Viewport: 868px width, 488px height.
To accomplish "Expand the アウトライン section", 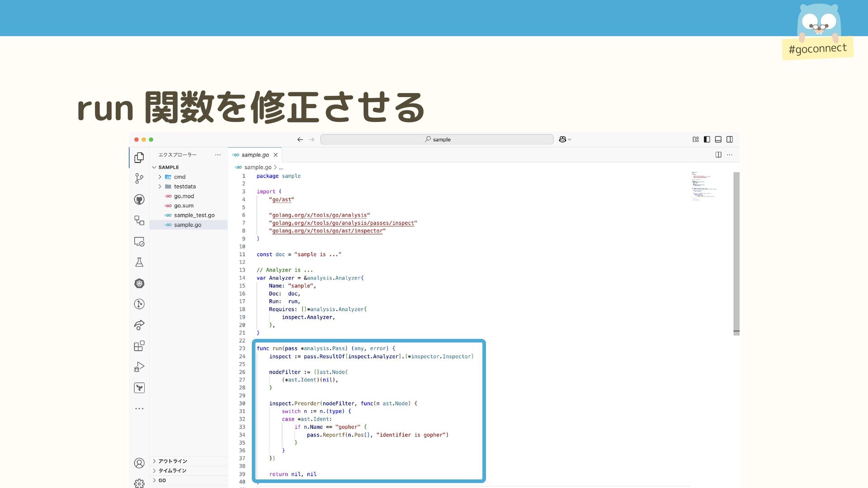I will pos(172,461).
